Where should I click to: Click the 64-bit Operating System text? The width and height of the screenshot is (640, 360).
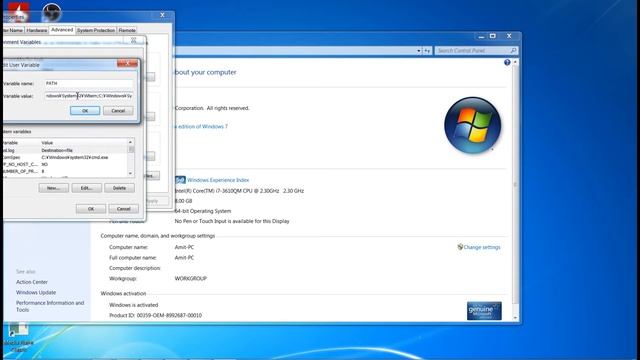click(x=203, y=211)
